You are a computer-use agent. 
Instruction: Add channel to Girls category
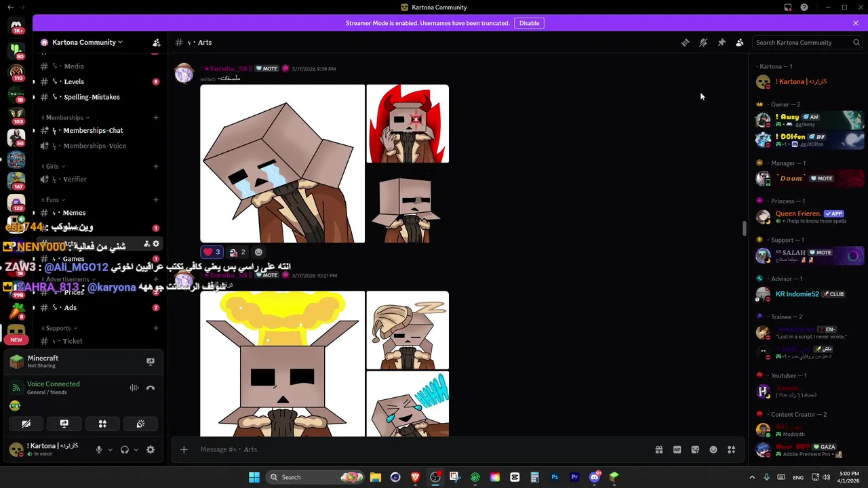pos(156,166)
